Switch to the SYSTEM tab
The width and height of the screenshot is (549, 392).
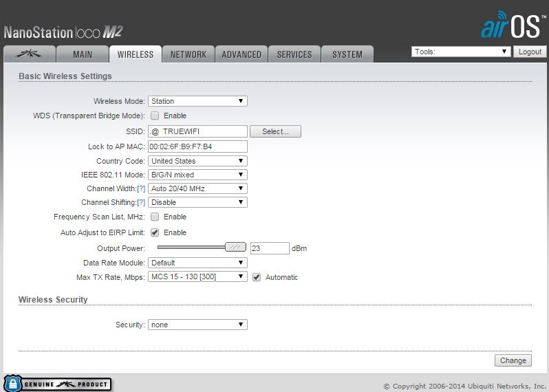click(347, 54)
